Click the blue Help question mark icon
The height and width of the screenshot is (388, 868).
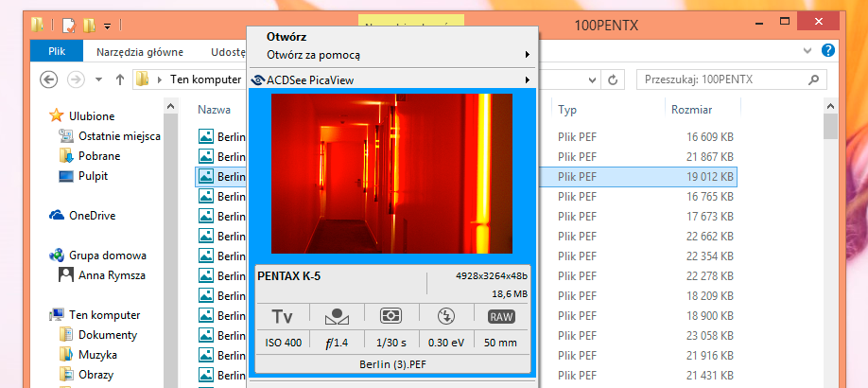pos(827,51)
